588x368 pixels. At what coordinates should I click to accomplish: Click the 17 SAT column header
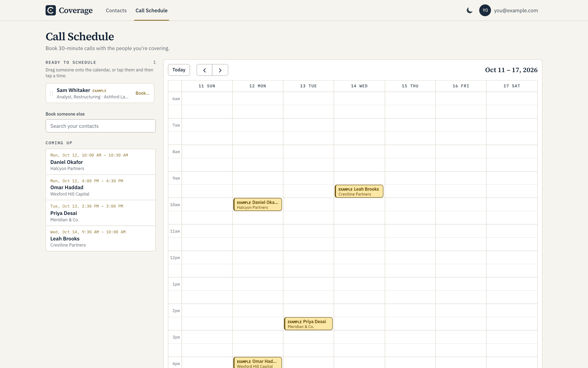pyautogui.click(x=512, y=86)
